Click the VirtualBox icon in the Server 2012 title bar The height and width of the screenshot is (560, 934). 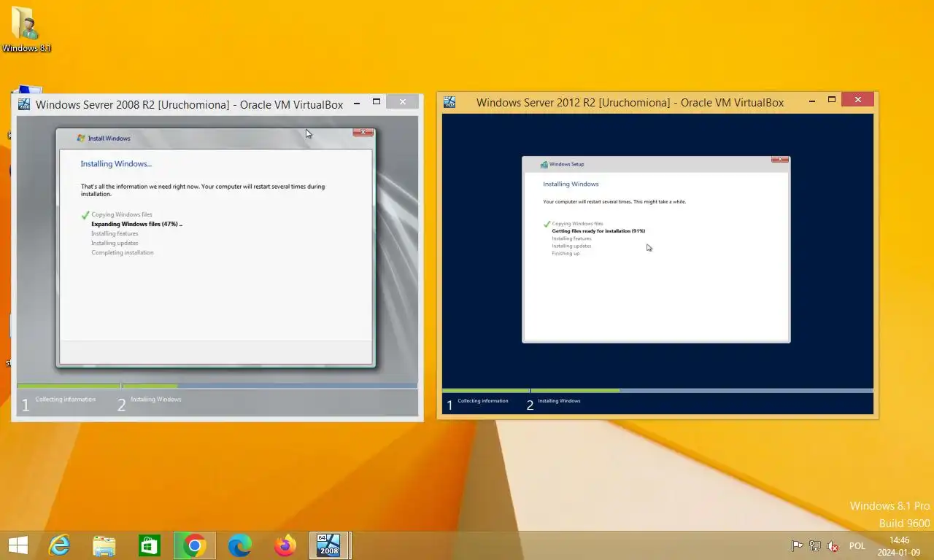(x=449, y=102)
